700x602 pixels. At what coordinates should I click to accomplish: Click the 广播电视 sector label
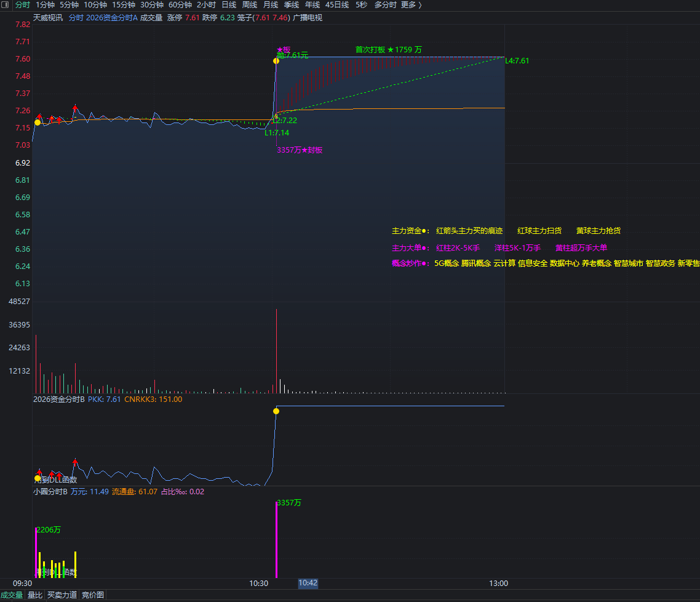(x=308, y=18)
